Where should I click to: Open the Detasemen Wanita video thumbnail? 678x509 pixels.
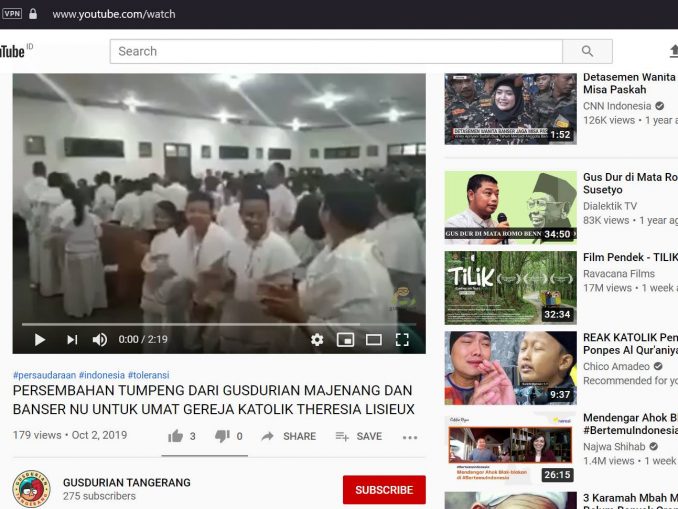pos(510,109)
